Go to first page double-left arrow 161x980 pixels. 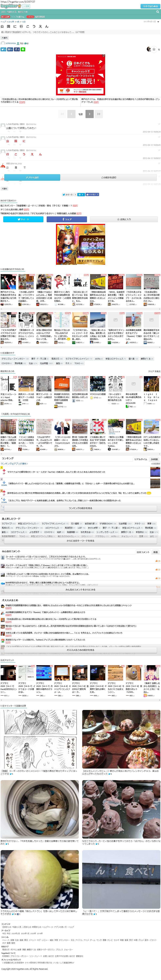click(x=62, y=114)
